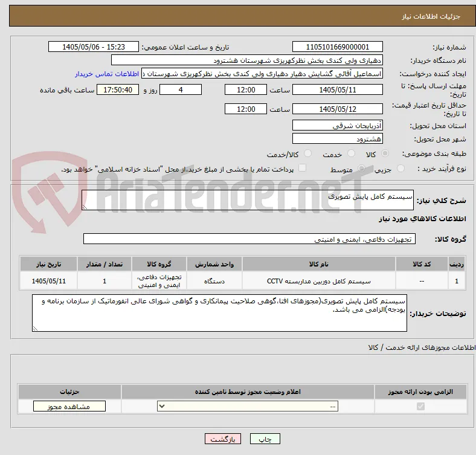
Task: Toggle the mandatory license checkbox
Action: pos(420,406)
